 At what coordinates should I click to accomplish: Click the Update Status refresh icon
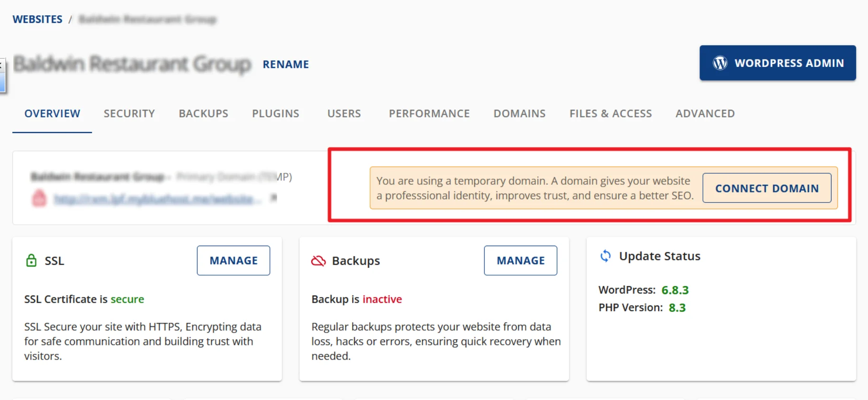(605, 256)
